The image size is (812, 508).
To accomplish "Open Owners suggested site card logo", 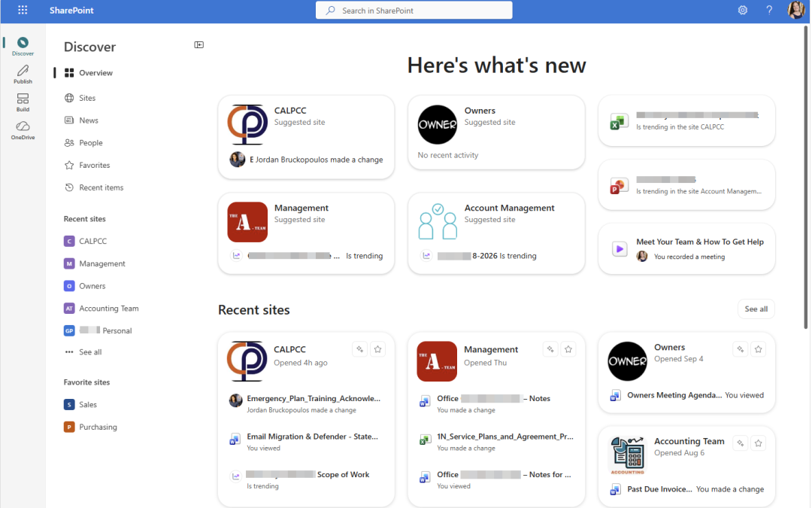I will coord(437,124).
